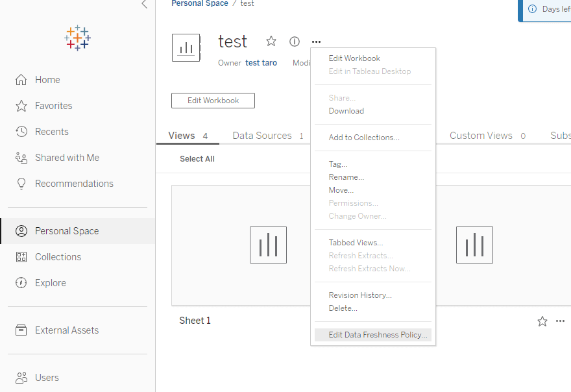Click the info icon in Days left banner
This screenshot has height=392, width=571.
(x=533, y=9)
